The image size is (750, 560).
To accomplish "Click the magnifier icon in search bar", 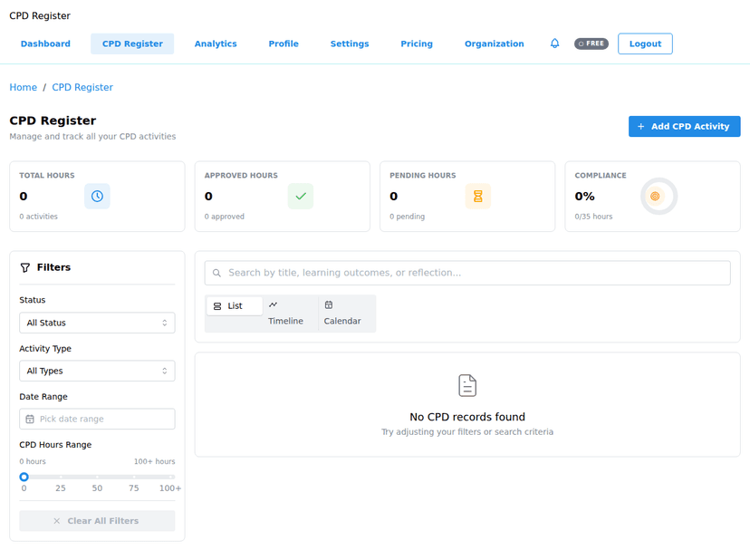I will pyautogui.click(x=216, y=273).
